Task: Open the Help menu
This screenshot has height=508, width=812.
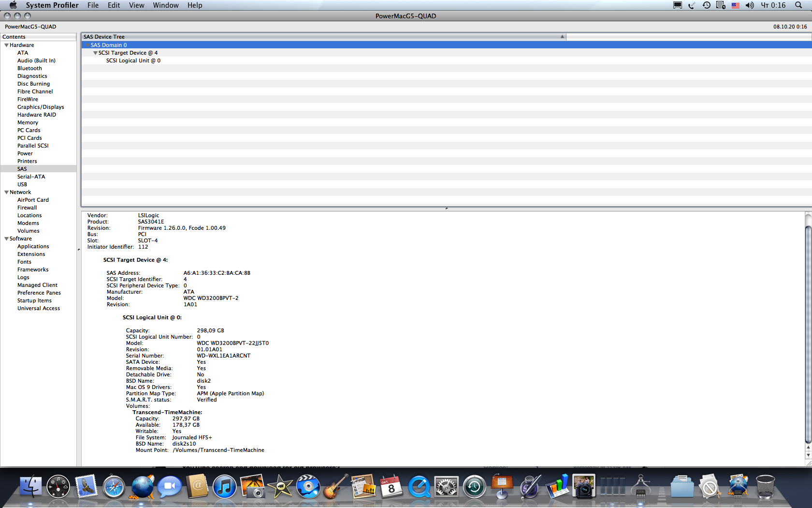Action: [x=195, y=5]
